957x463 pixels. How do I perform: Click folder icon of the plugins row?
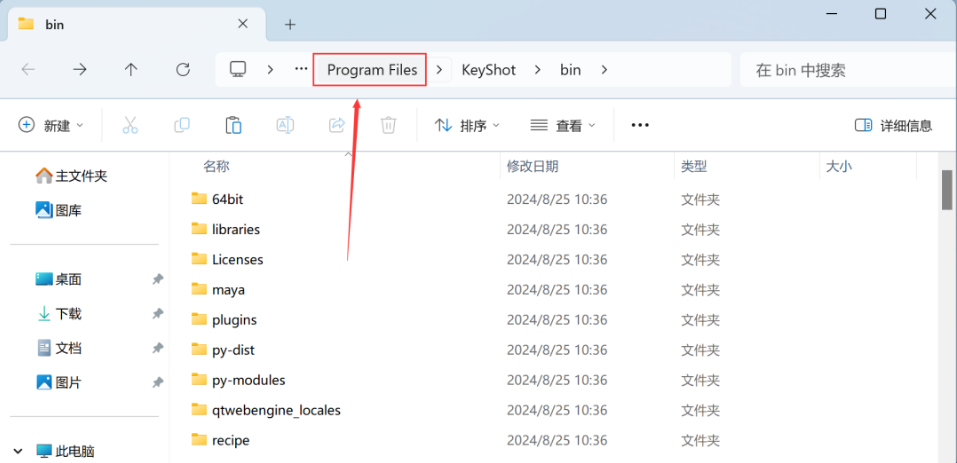pos(199,319)
